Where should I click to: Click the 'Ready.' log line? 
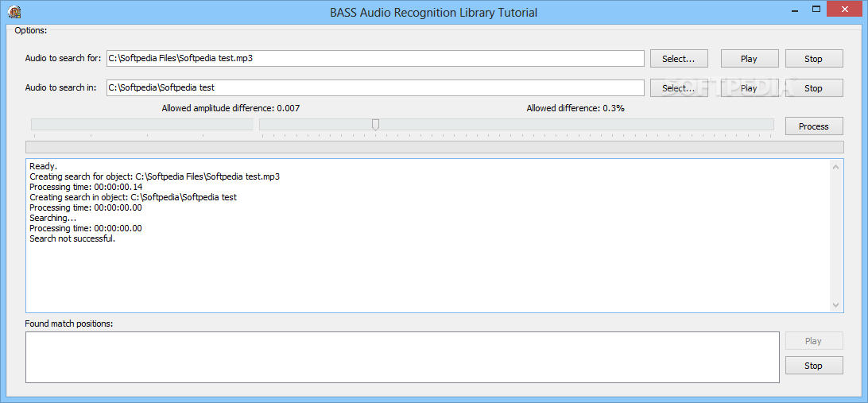coord(43,166)
